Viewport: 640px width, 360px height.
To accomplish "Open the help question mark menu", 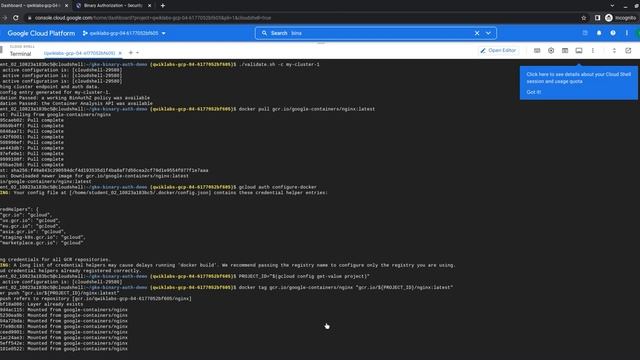I will pyautogui.click(x=613, y=33).
